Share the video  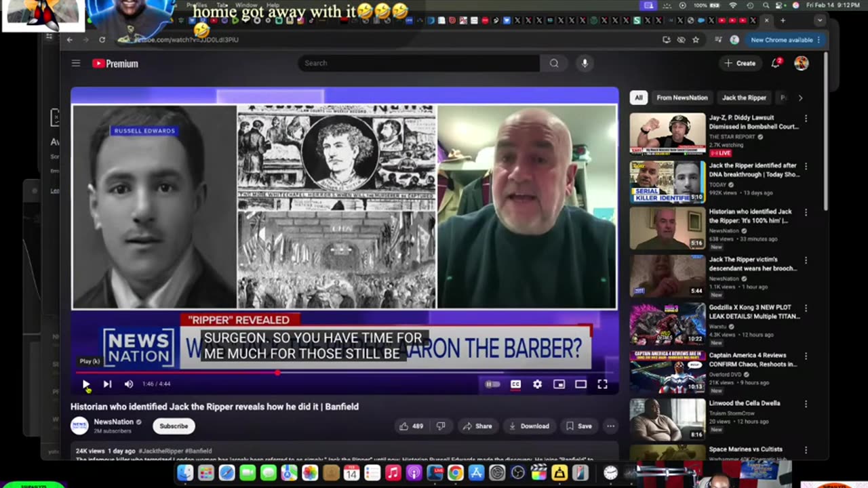click(x=477, y=426)
